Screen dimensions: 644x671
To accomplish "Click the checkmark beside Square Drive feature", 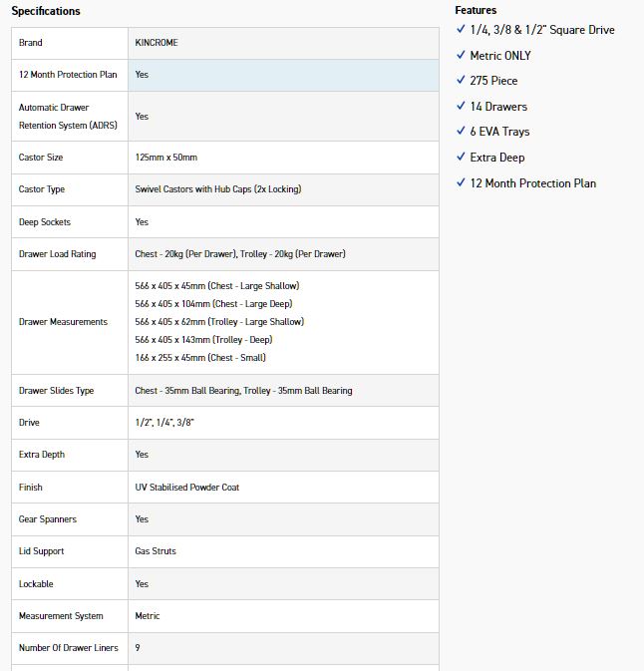I will [x=461, y=30].
